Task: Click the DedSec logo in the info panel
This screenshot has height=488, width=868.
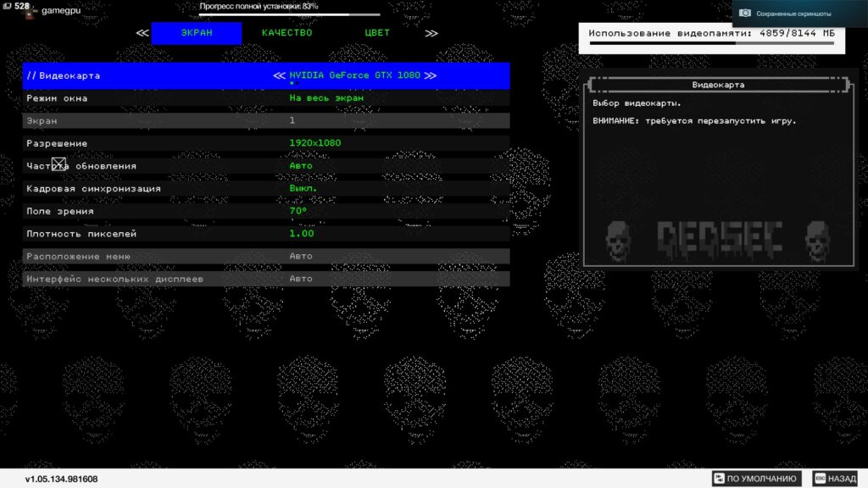Action: [x=718, y=241]
